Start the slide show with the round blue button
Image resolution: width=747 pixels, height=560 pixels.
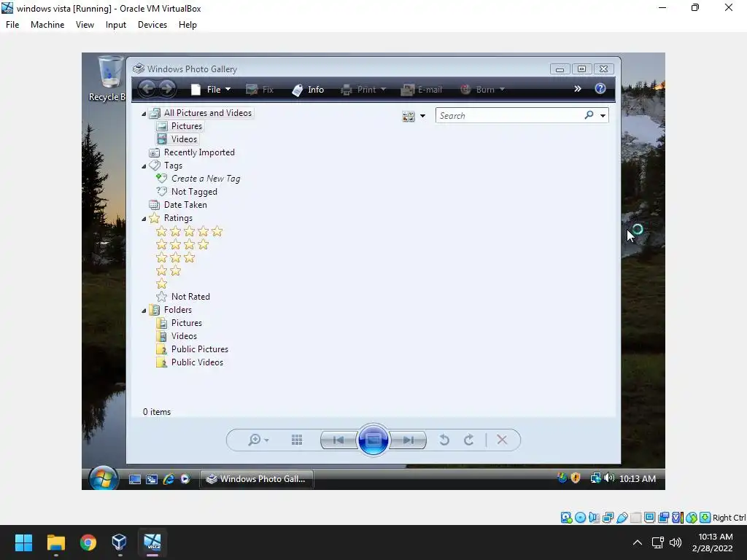click(373, 440)
